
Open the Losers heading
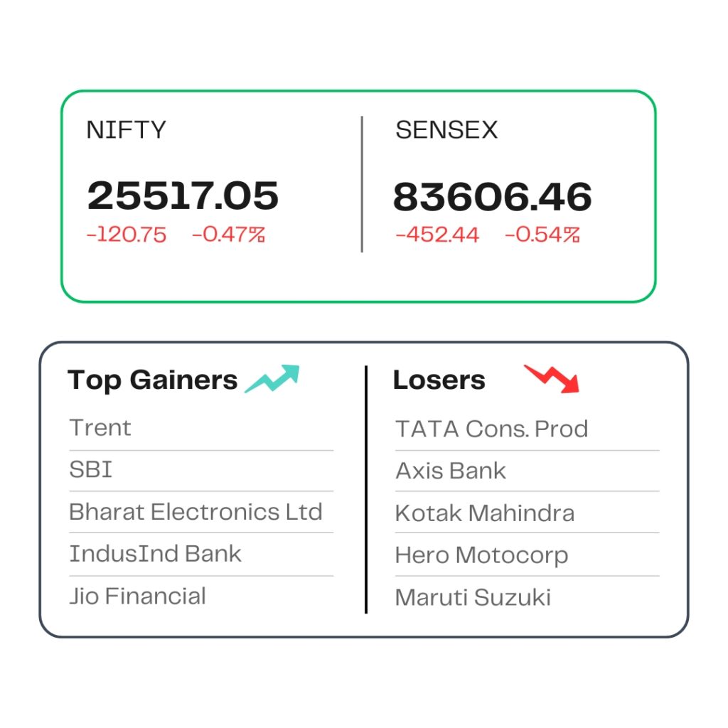[439, 380]
